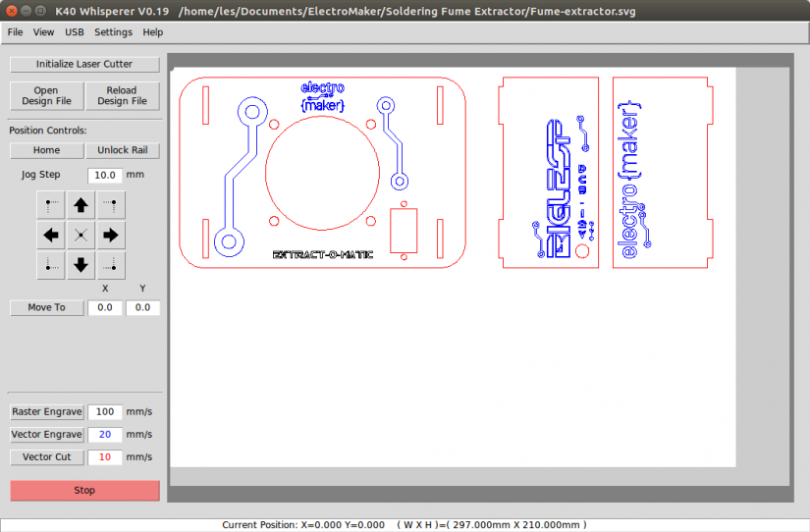The width and height of the screenshot is (810, 532).
Task: Jog the laser head right
Action: click(x=111, y=235)
